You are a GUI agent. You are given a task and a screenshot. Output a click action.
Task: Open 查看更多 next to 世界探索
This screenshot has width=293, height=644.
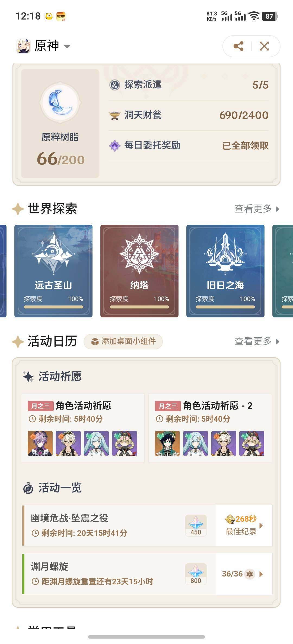[257, 209]
